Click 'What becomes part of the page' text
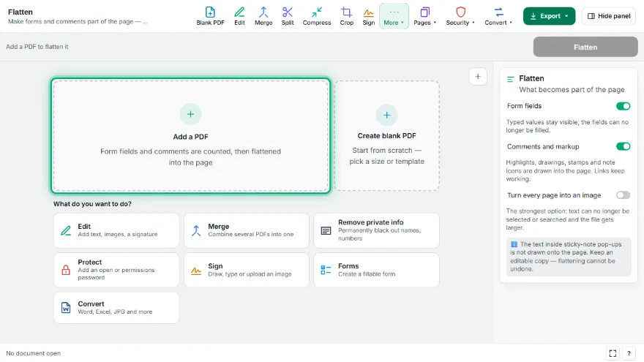This screenshot has height=362, width=644. click(x=572, y=89)
